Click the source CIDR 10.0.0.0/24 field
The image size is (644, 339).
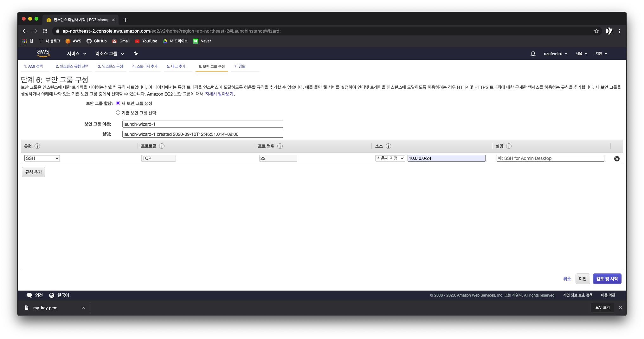[x=446, y=158]
